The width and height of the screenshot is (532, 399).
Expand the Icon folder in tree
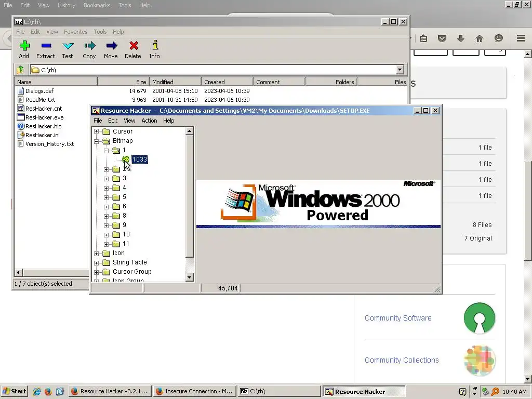tap(96, 254)
